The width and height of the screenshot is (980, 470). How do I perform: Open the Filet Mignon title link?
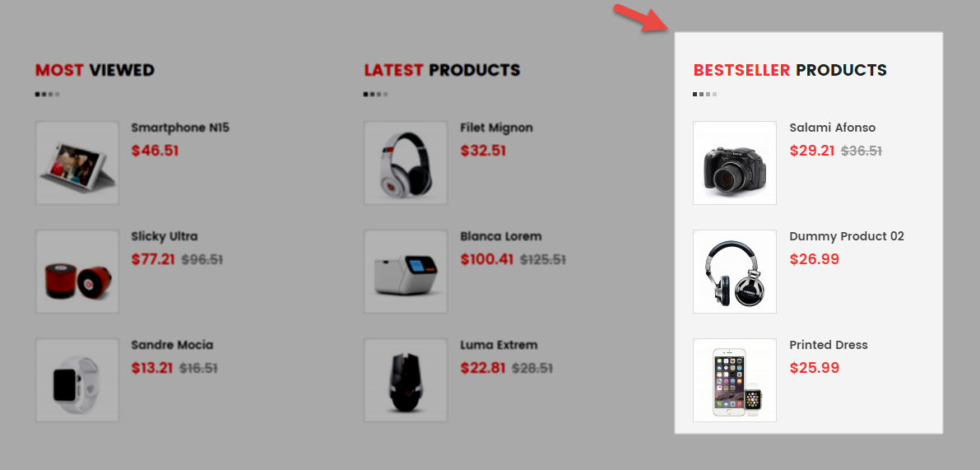click(496, 128)
